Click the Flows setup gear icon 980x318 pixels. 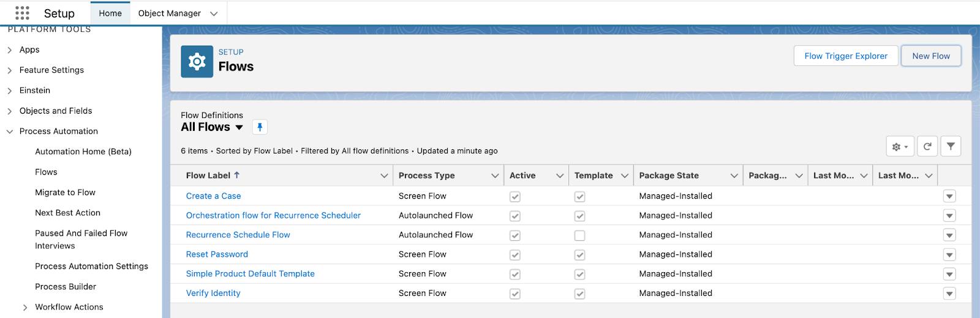tap(197, 62)
